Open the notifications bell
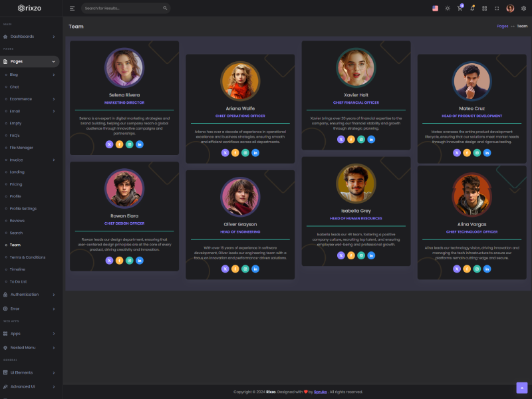532x399 pixels. 472,8
